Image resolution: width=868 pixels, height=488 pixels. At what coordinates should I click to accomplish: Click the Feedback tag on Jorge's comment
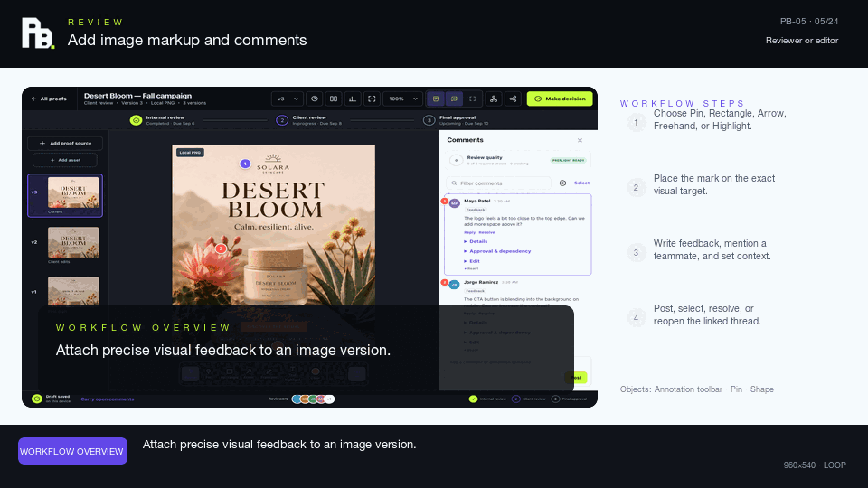475,291
